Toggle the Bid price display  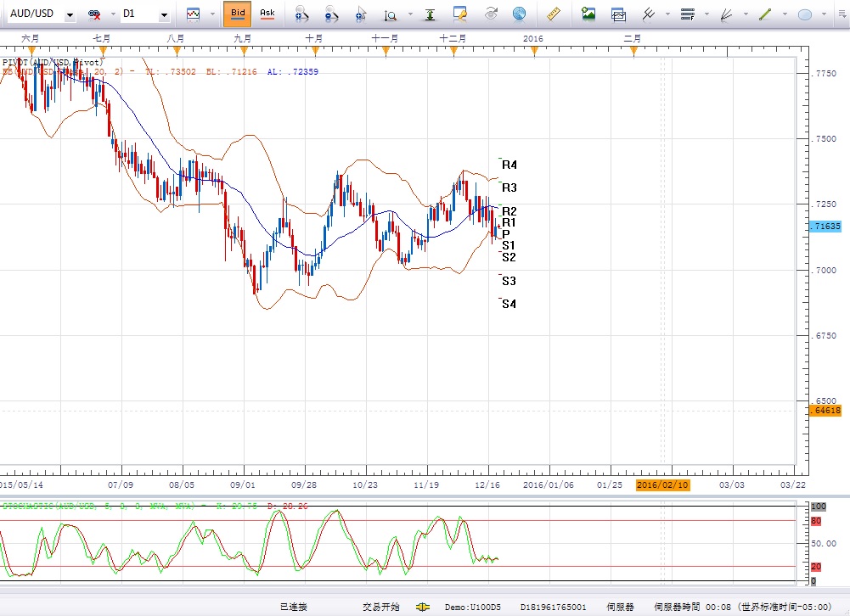pos(238,14)
